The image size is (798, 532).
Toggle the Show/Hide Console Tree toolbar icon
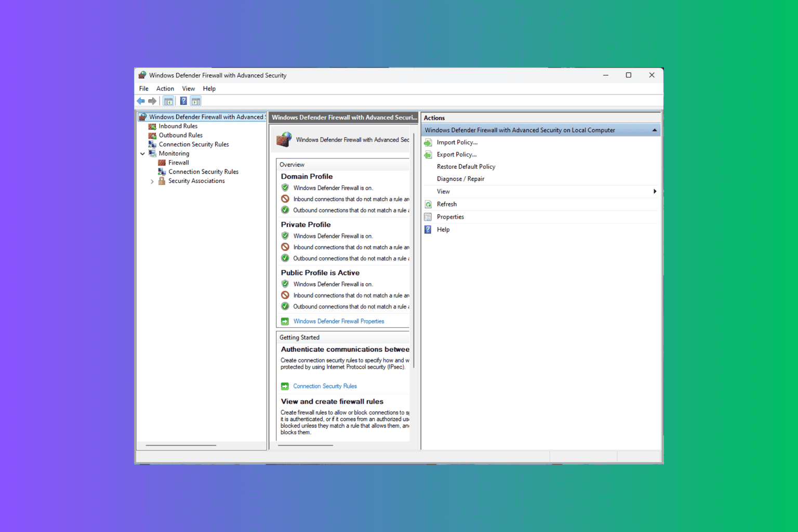168,101
